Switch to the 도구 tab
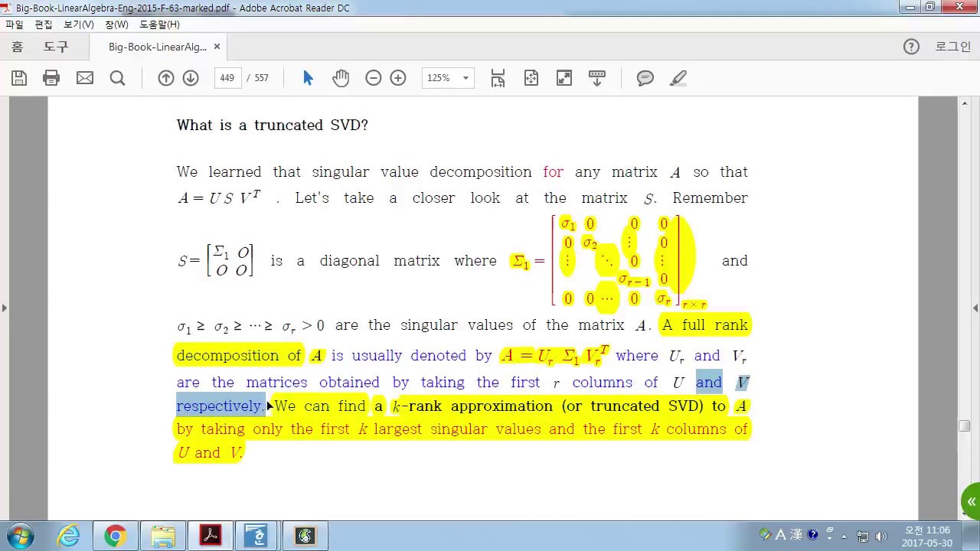Image resolution: width=980 pixels, height=551 pixels. pyautogui.click(x=56, y=47)
